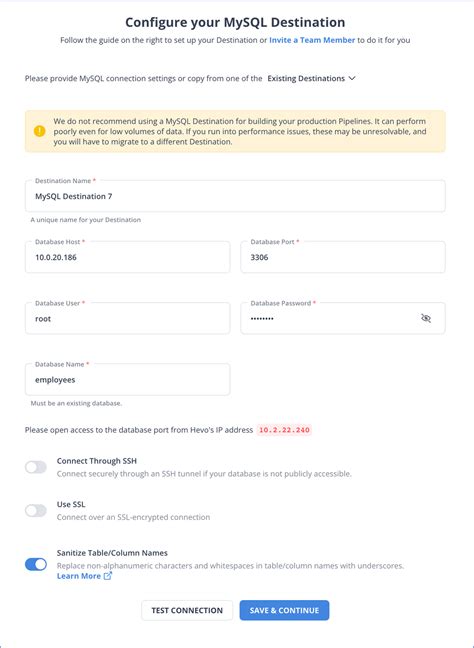This screenshot has width=474, height=648.
Task: Enable the Connect Through SSH toggle
Action: click(36, 467)
